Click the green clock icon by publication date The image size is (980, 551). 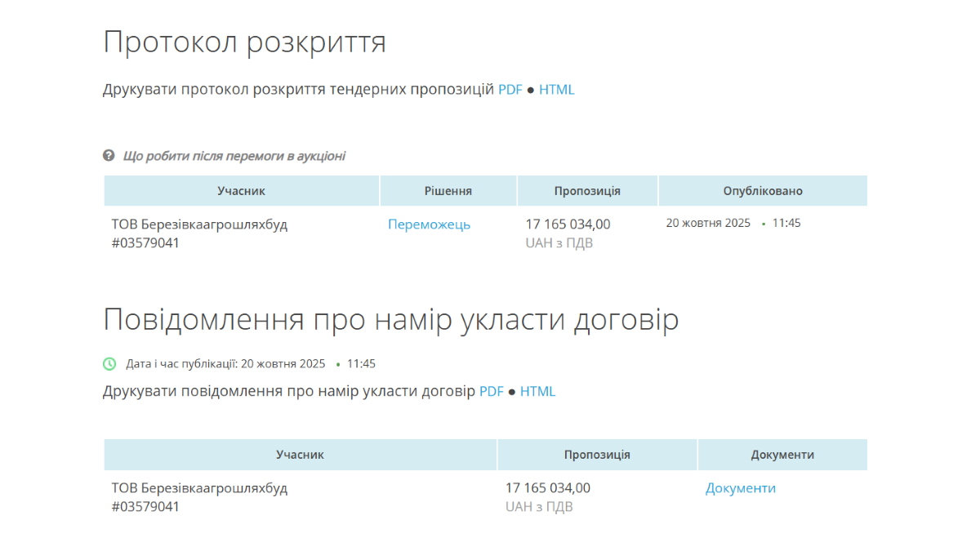(x=109, y=364)
